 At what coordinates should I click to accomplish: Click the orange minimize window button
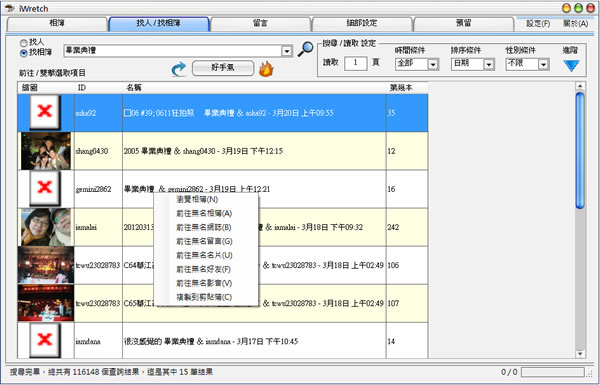pyautogui.click(x=566, y=8)
